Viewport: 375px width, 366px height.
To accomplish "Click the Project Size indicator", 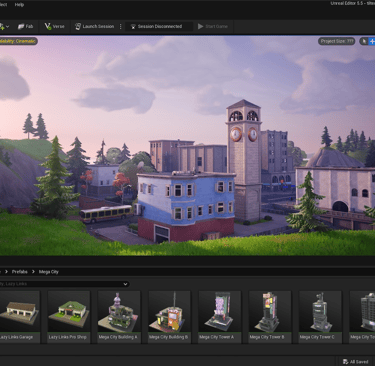I will pos(336,41).
